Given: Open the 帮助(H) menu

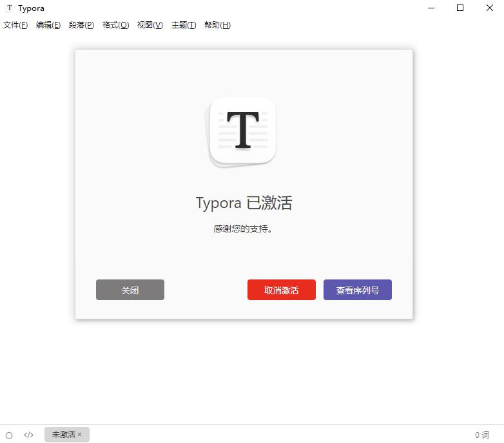Looking at the screenshot, I should click(x=217, y=25).
